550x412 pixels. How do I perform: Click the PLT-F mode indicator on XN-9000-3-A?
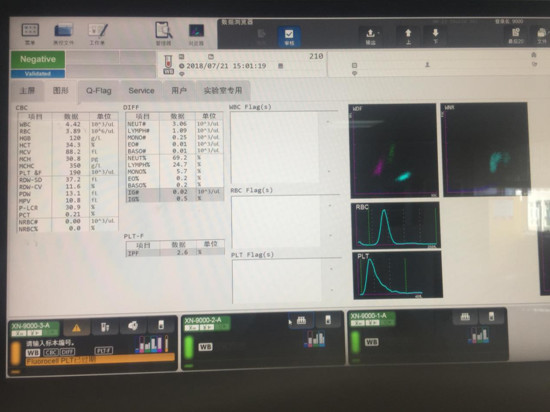[x=104, y=351]
